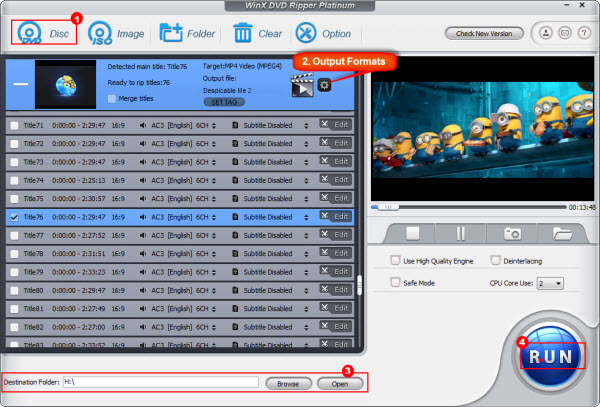Open the subtitle selector for Title71

[x=306, y=125]
